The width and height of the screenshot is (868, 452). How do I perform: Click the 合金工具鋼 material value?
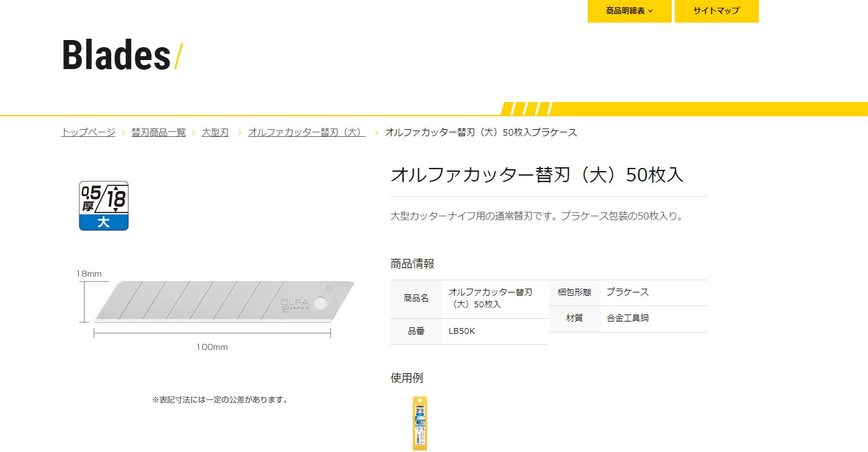pos(628,318)
